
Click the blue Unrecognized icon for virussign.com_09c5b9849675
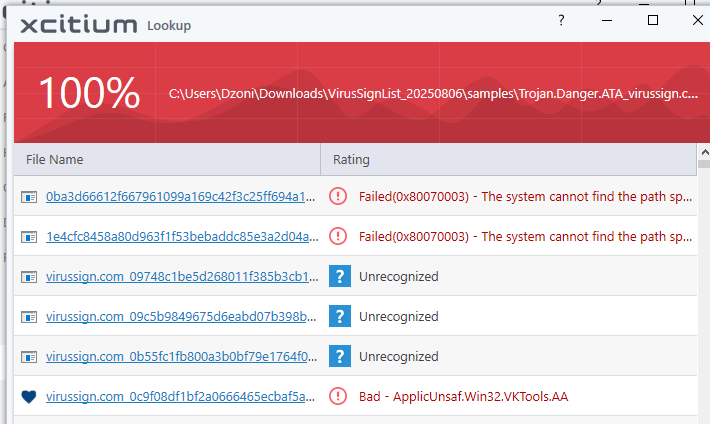tap(339, 316)
